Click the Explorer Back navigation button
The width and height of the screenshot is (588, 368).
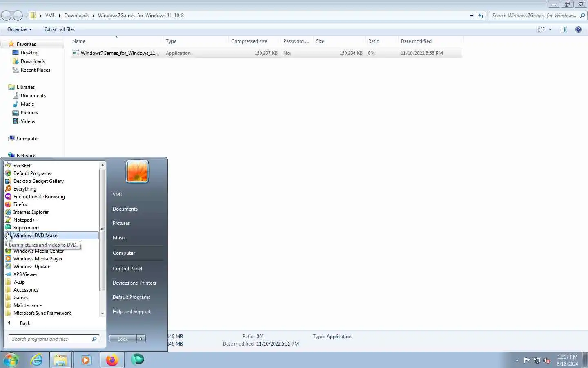pos(6,16)
